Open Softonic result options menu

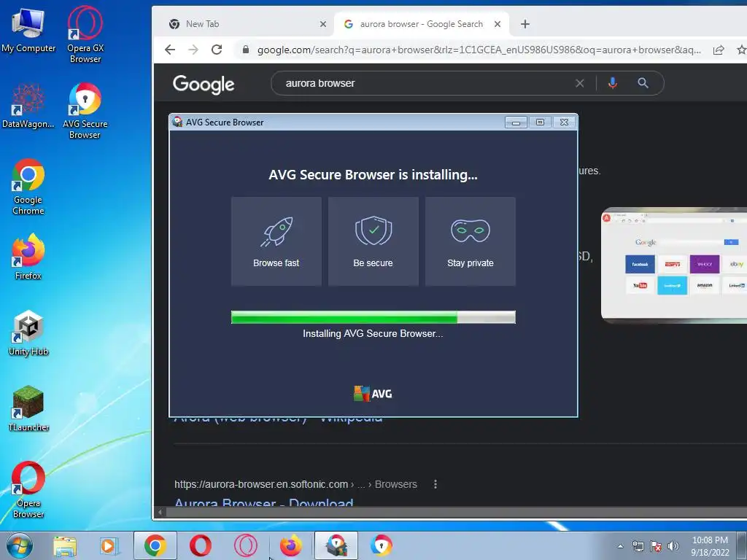point(435,484)
